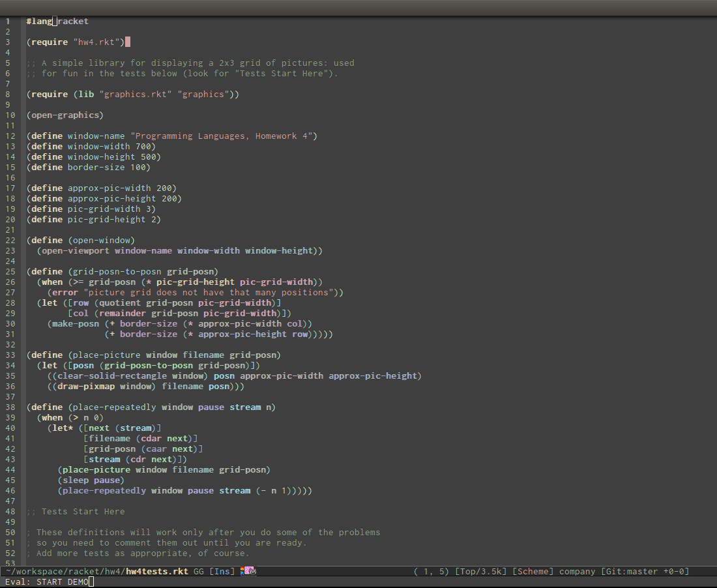Click the company completion mode lighter

click(576, 571)
